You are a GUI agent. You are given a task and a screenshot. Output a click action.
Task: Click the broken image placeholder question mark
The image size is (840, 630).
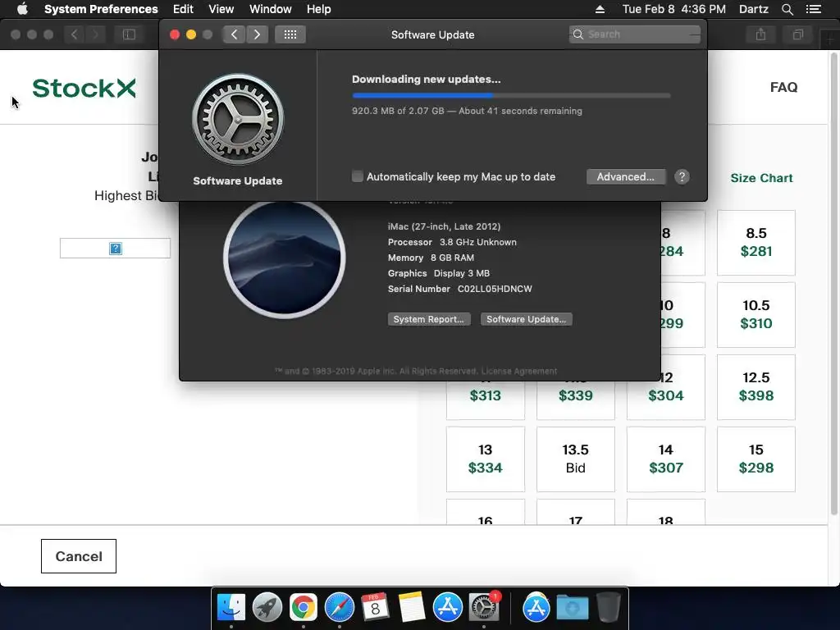[115, 248]
